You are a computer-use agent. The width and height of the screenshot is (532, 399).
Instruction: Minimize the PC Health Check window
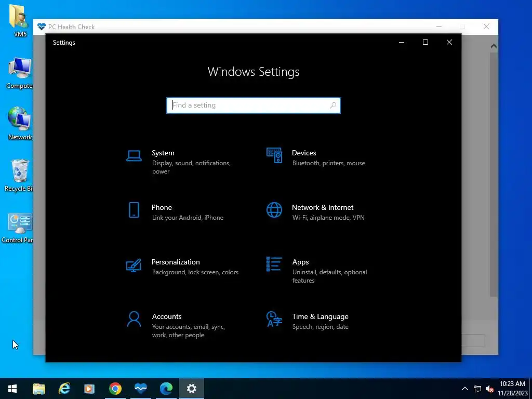pyautogui.click(x=438, y=26)
